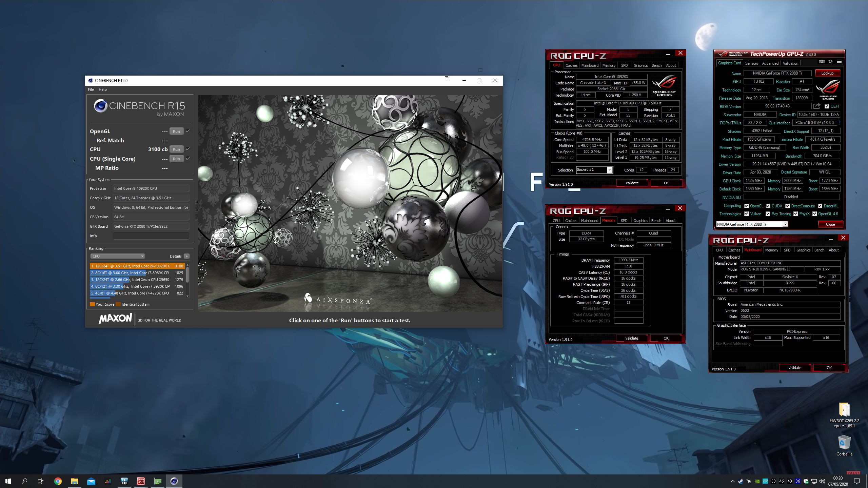Click the Info input field in Cinebench
This screenshot has height=488, width=868.
point(151,236)
